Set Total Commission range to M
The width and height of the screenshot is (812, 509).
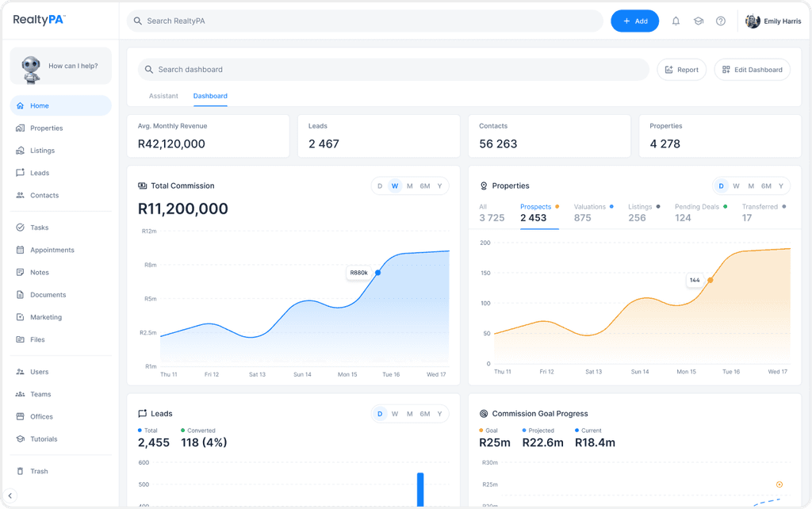tap(410, 186)
